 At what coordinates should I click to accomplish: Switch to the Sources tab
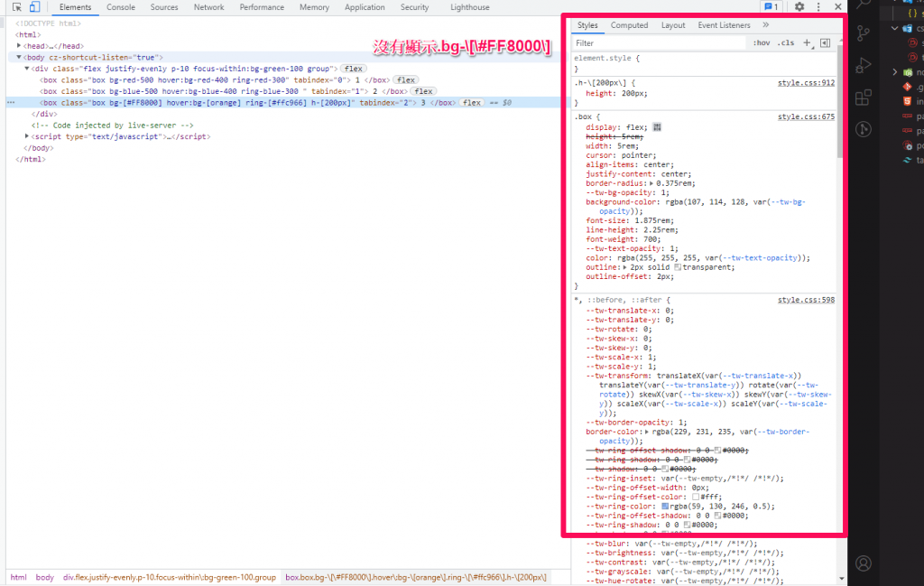click(x=164, y=7)
